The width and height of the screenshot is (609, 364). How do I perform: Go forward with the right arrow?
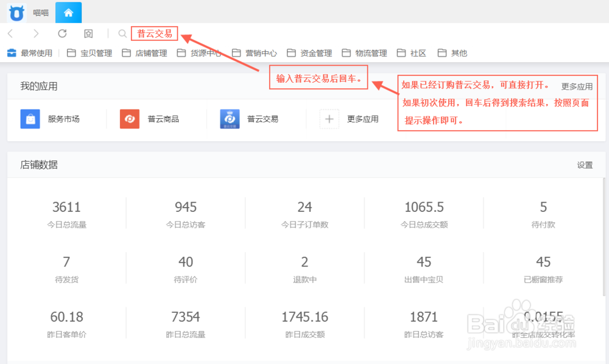(36, 33)
